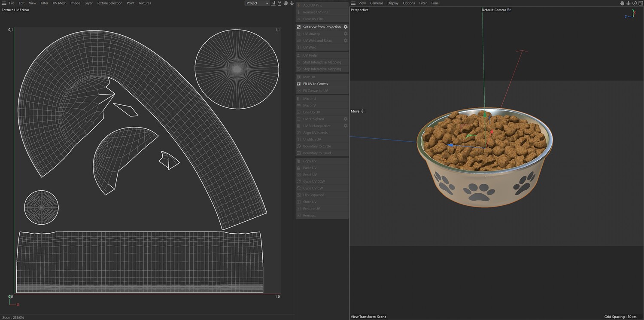Click the UV Unwrap button
The width and height of the screenshot is (644, 320).
click(322, 34)
